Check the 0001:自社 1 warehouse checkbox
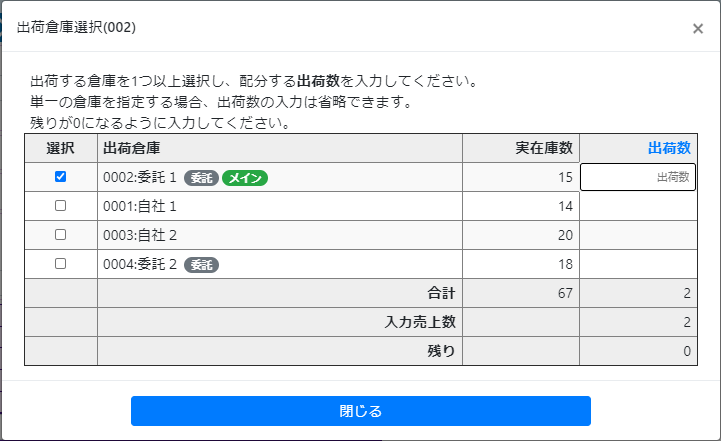Viewport: 721px width, 441px height. point(60,206)
